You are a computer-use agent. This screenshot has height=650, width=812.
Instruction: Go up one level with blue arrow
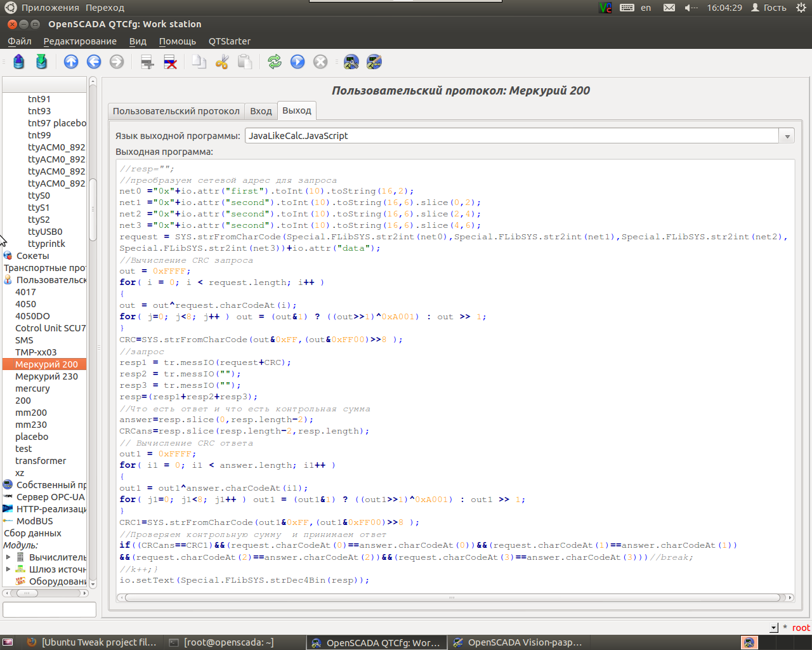71,62
